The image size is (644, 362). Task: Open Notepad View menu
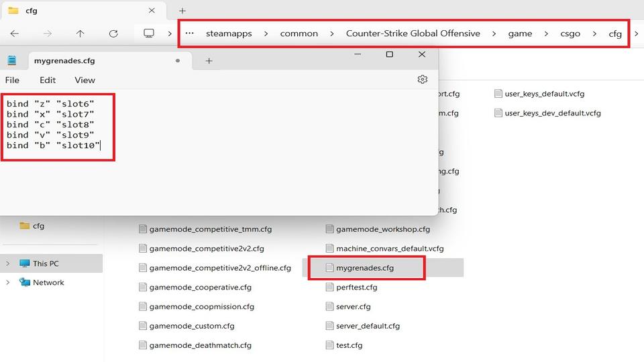85,80
